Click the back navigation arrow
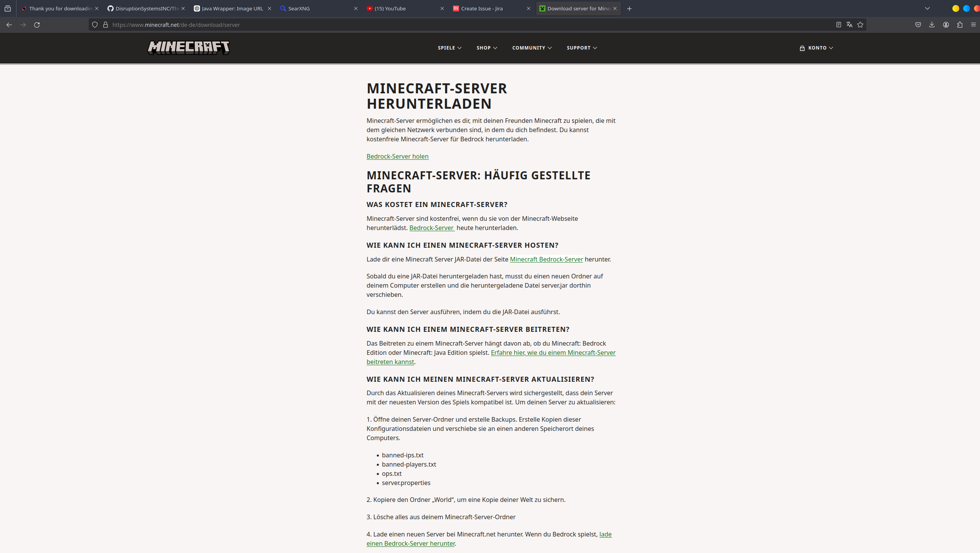Viewport: 980px width, 553px height. coord(9,25)
